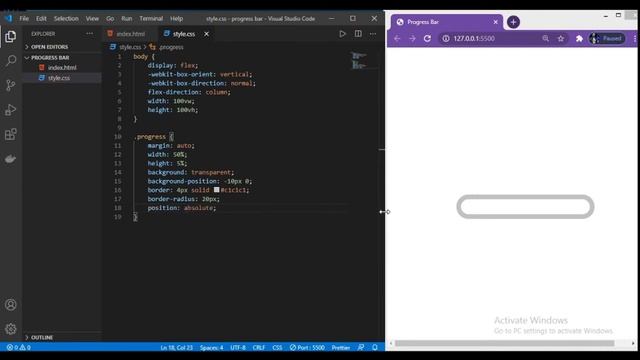The height and width of the screenshot is (360, 640).
Task: Open Explorer panel More Actions ellipsis
Action: tap(89, 34)
